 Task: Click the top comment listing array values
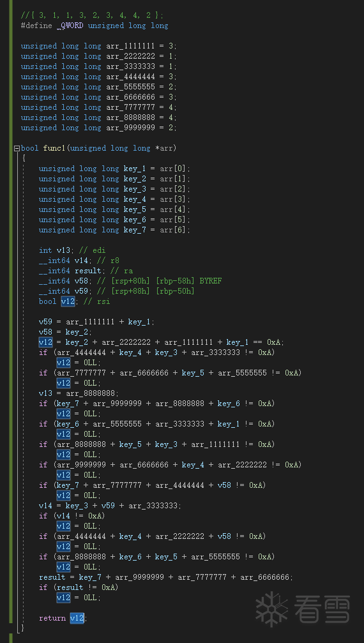(x=92, y=15)
